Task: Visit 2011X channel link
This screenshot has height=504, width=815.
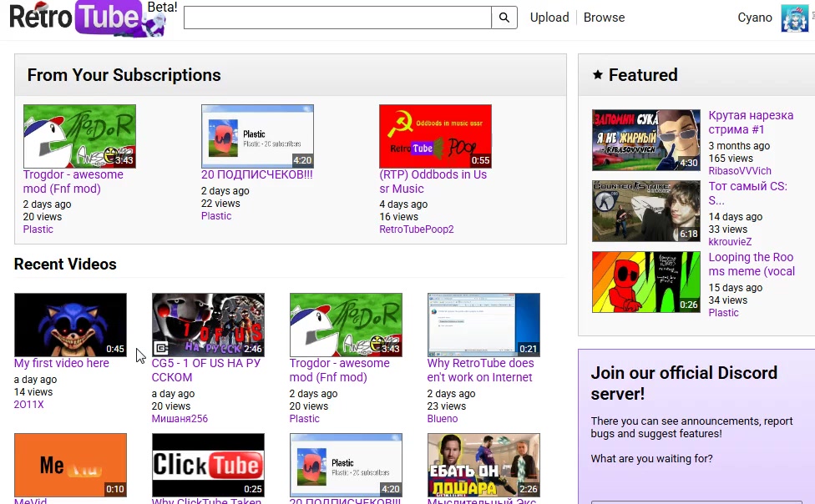Action: (28, 405)
